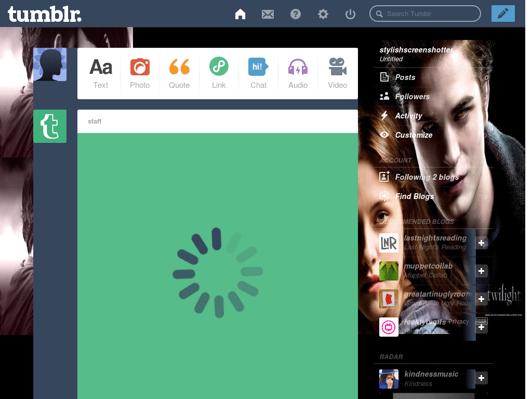Click the user silhouette avatar
This screenshot has height=399, width=532.
coord(50,64)
